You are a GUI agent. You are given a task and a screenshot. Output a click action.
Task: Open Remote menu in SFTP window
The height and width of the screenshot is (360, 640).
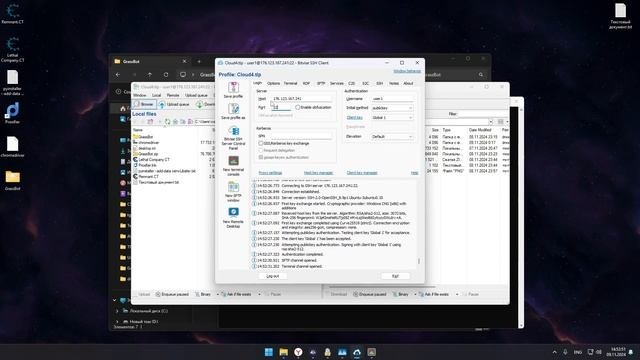point(173,95)
